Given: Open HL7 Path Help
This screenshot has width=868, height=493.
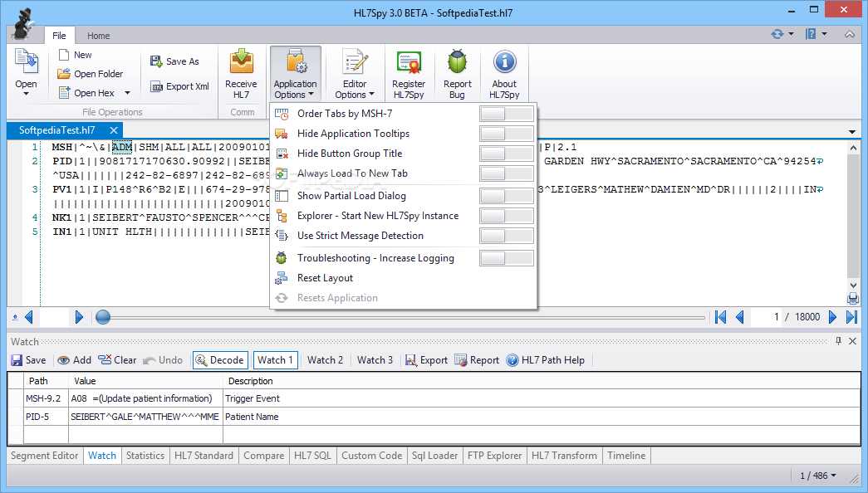Looking at the screenshot, I should (x=545, y=360).
